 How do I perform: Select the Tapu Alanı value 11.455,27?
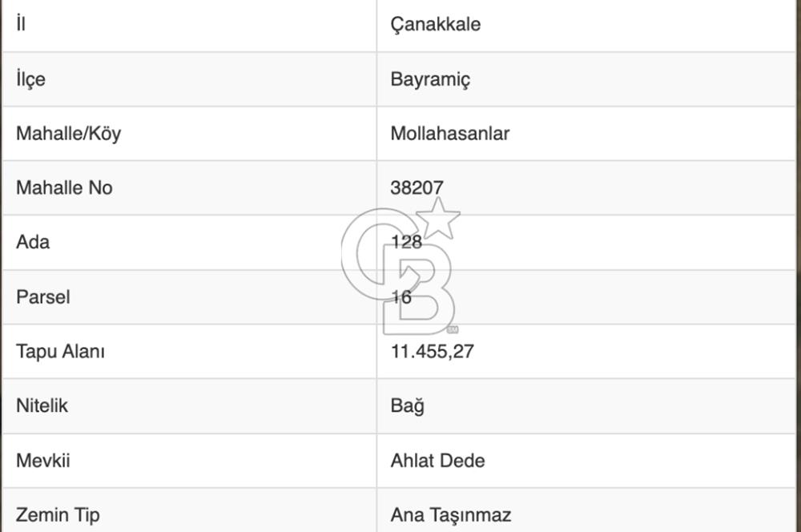(433, 352)
